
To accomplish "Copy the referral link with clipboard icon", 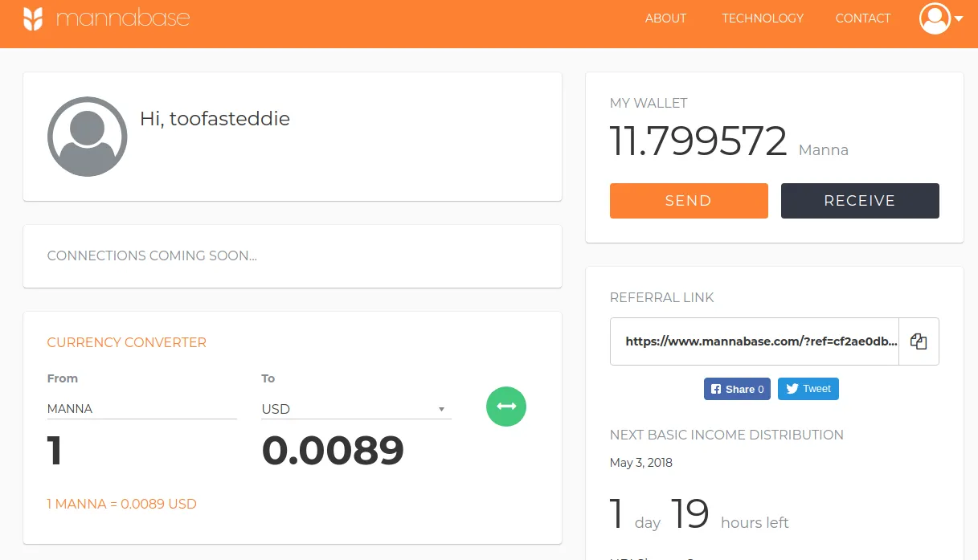I will pos(919,341).
